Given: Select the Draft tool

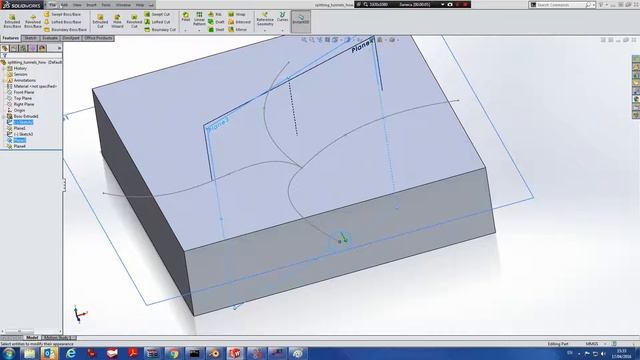Looking at the screenshot, I should click(216, 22).
